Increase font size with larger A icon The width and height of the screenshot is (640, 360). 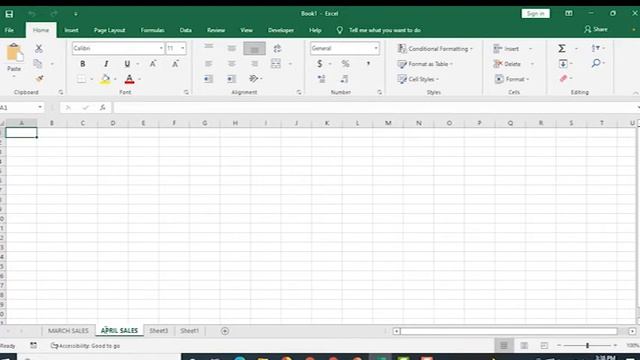[153, 63]
